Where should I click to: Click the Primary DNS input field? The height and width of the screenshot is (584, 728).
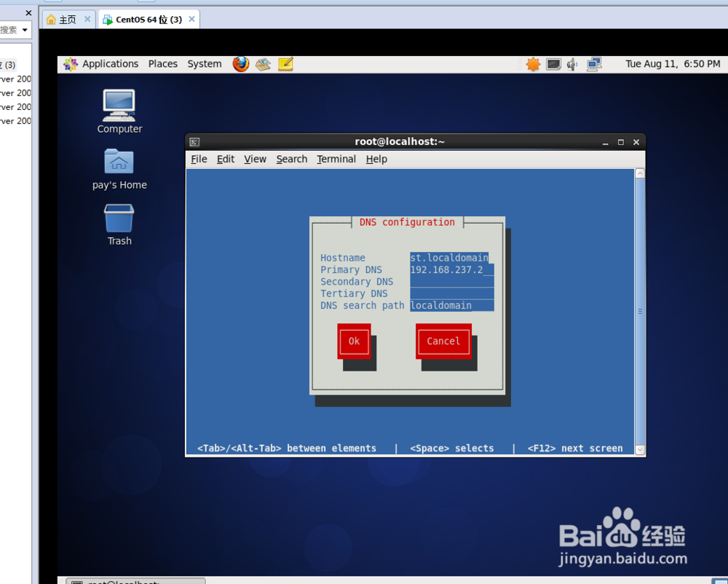[451, 269]
